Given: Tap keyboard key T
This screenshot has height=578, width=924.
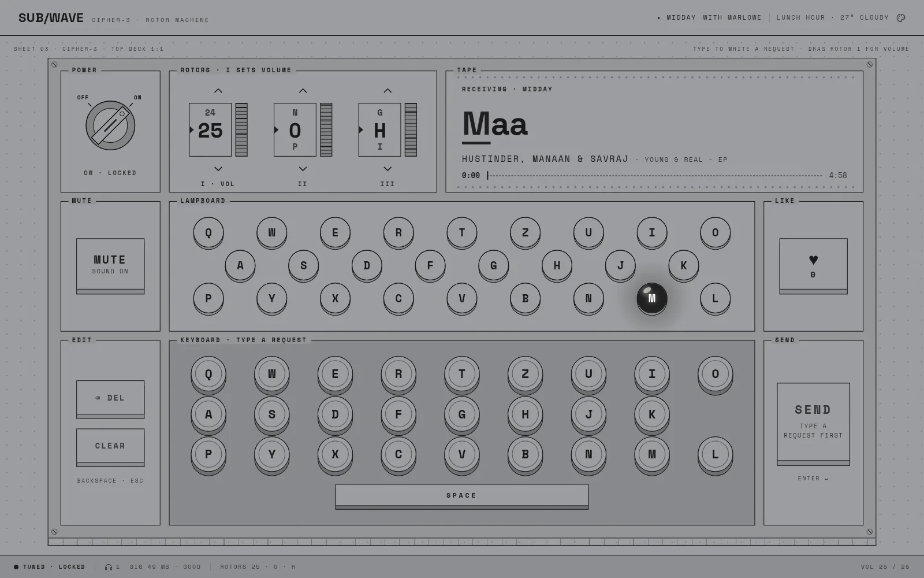Looking at the screenshot, I should pos(462,375).
